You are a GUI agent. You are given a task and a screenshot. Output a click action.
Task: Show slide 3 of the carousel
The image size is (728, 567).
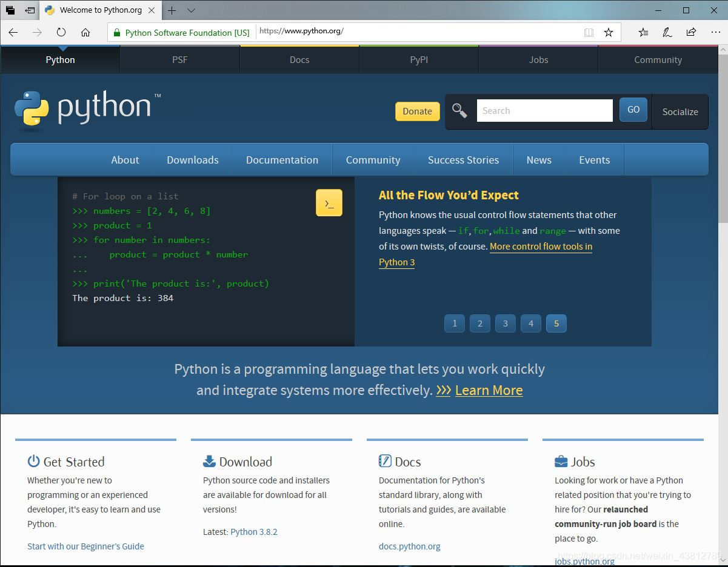click(x=506, y=323)
